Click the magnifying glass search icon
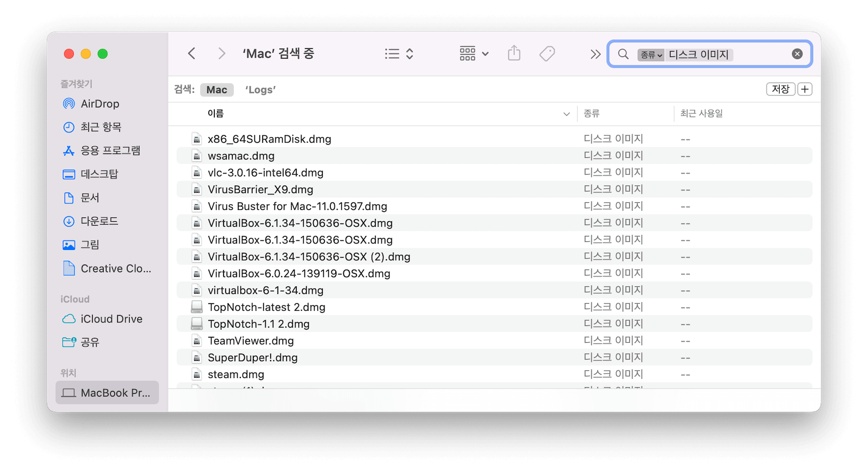868x474 pixels. click(623, 54)
